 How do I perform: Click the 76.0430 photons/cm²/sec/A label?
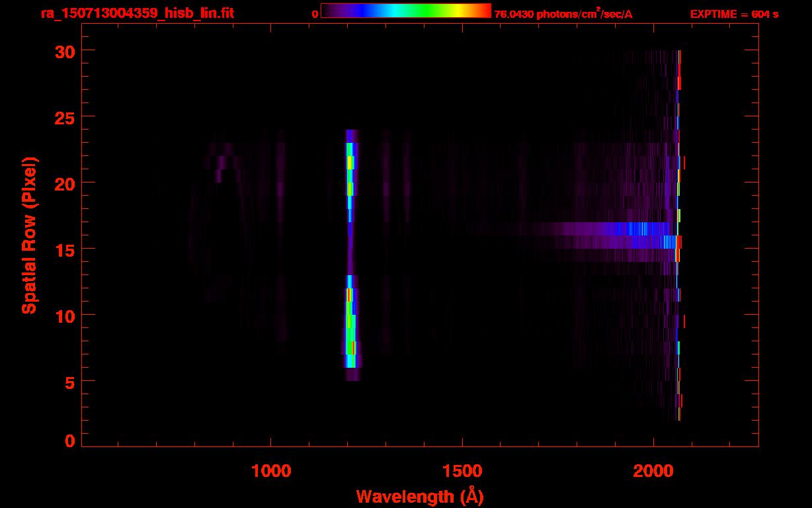point(563,14)
